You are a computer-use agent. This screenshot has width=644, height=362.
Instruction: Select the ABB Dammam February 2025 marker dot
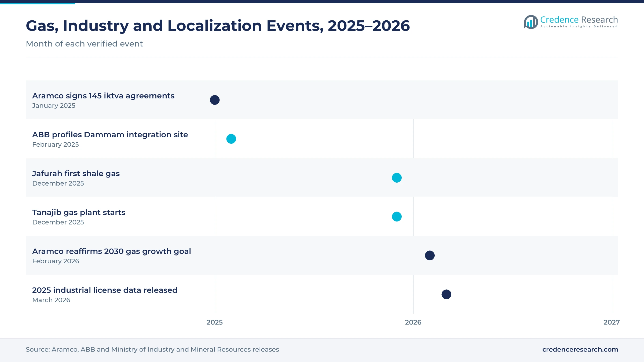tap(231, 139)
